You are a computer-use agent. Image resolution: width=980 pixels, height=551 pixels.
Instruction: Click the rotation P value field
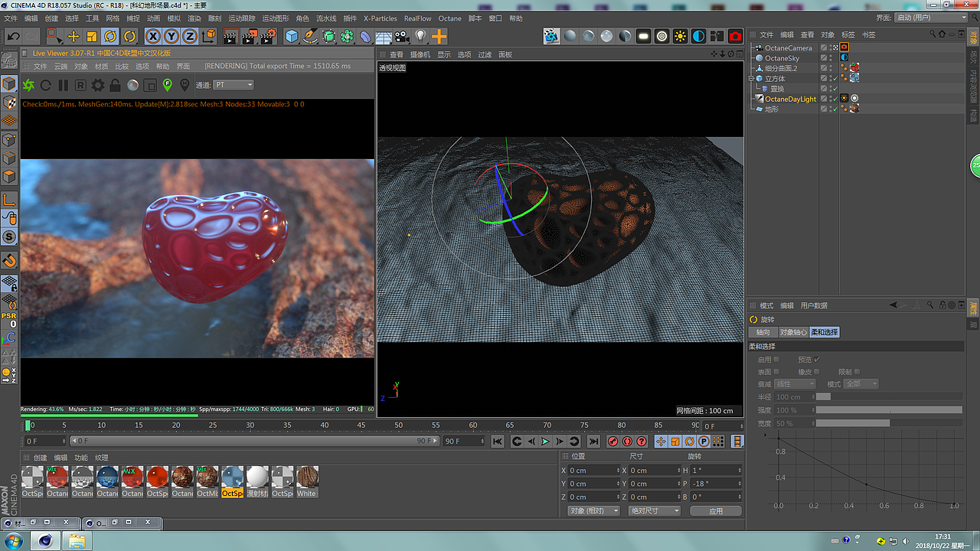pos(715,484)
